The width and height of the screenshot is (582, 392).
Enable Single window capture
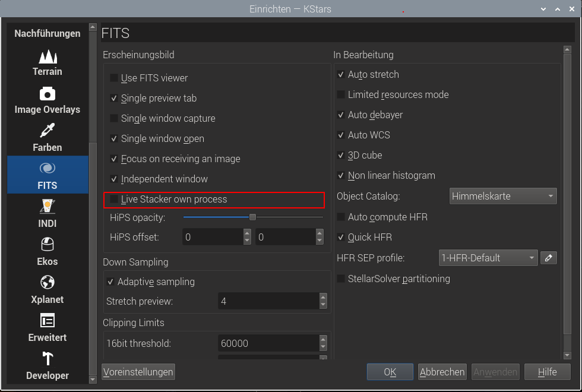114,118
